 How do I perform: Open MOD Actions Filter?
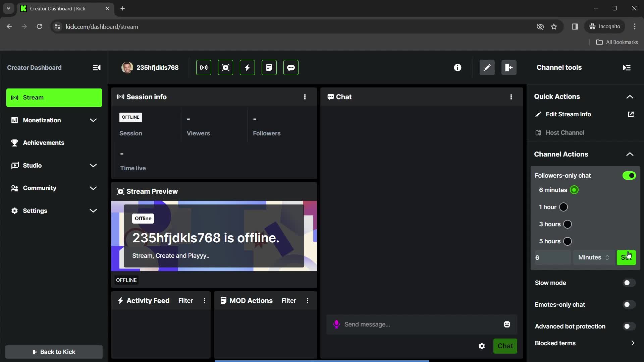pos(288,301)
